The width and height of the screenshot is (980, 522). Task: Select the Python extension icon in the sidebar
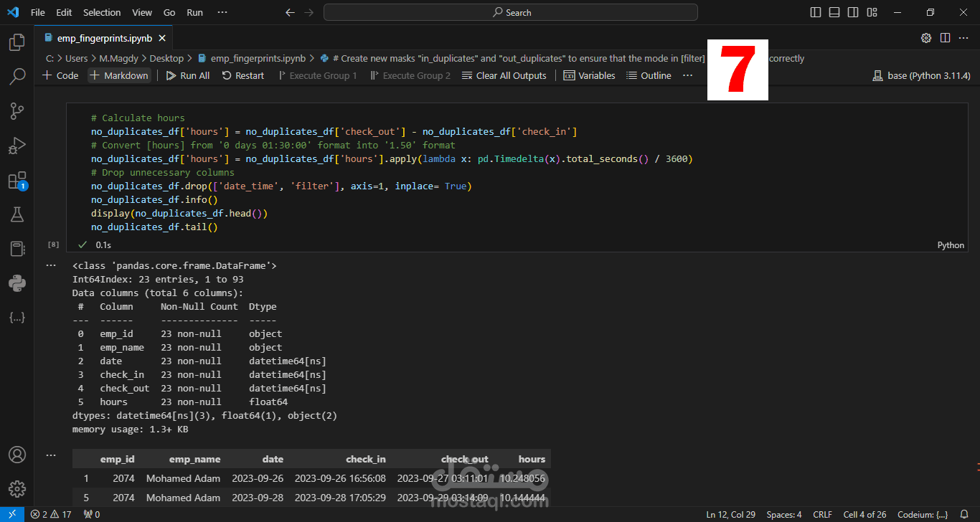tap(17, 283)
